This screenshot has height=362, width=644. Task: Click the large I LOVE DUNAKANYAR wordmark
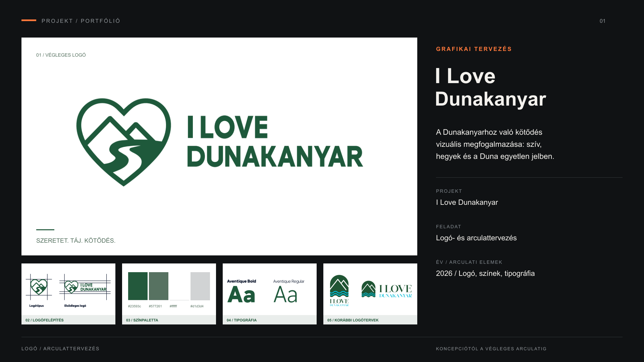tap(275, 141)
